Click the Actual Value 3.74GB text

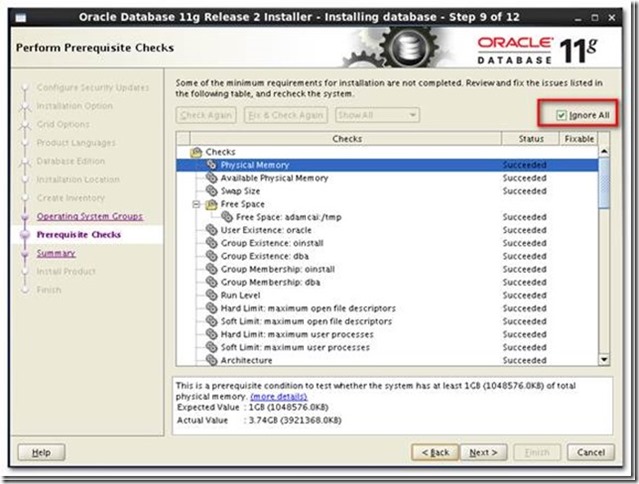pyautogui.click(x=295, y=420)
